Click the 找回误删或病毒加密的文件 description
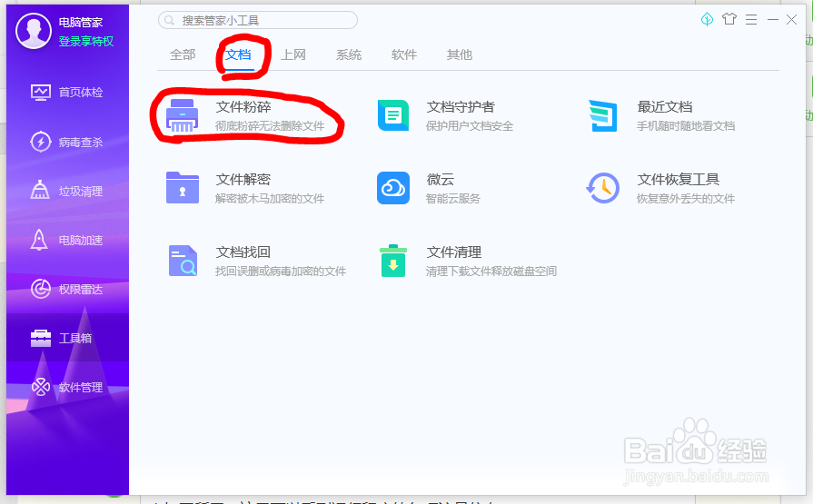 tap(281, 272)
